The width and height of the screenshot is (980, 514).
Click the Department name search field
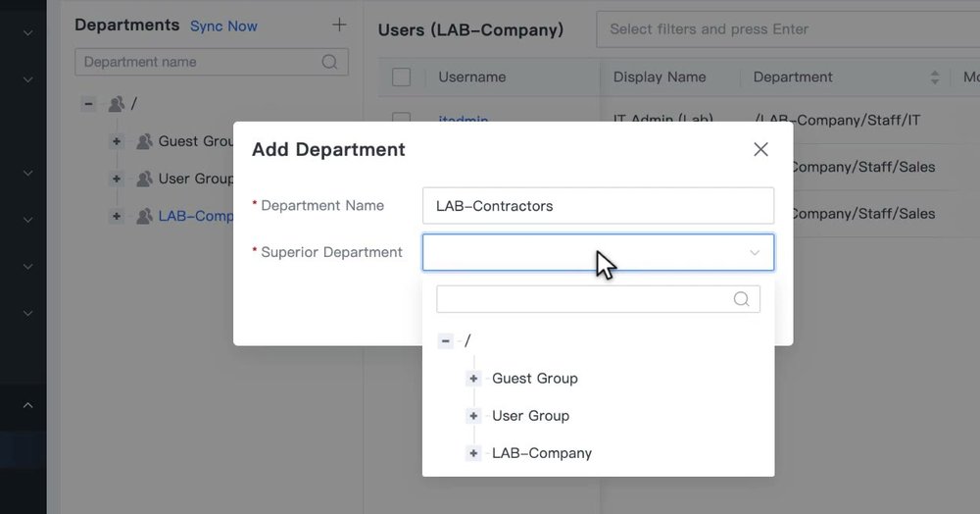click(212, 62)
